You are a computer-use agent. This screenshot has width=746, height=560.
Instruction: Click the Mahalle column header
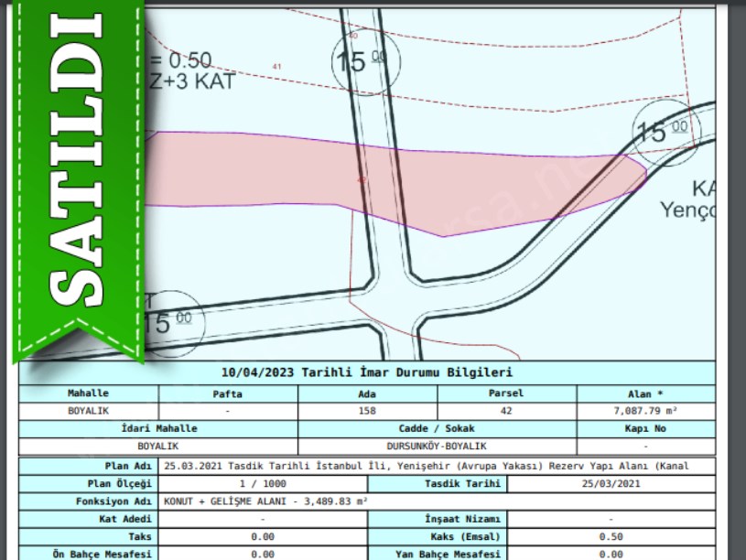tap(89, 393)
